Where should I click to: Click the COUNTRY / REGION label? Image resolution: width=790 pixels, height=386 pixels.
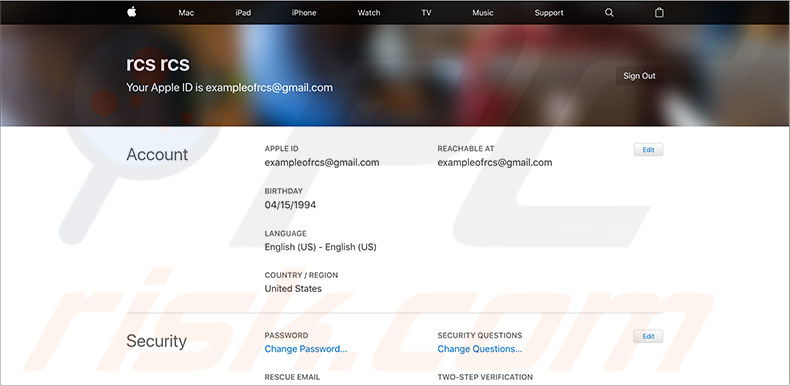[x=301, y=275]
